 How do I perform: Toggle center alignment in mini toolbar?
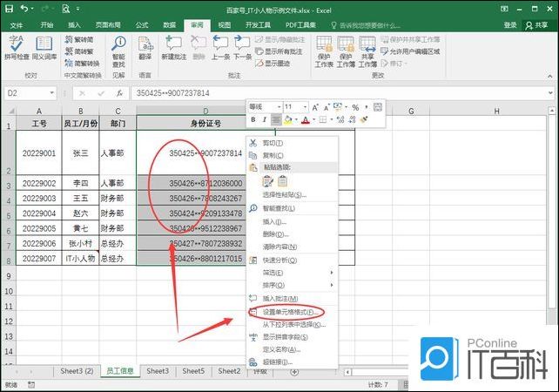tap(276, 119)
